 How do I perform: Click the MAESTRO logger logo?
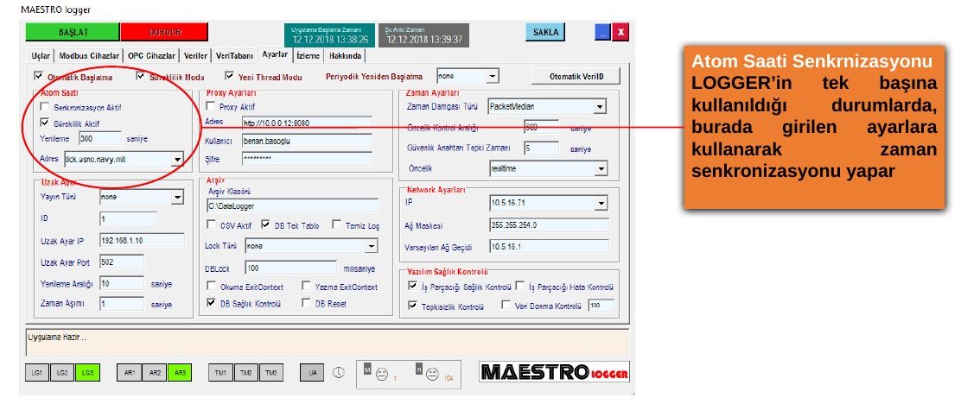point(554,372)
